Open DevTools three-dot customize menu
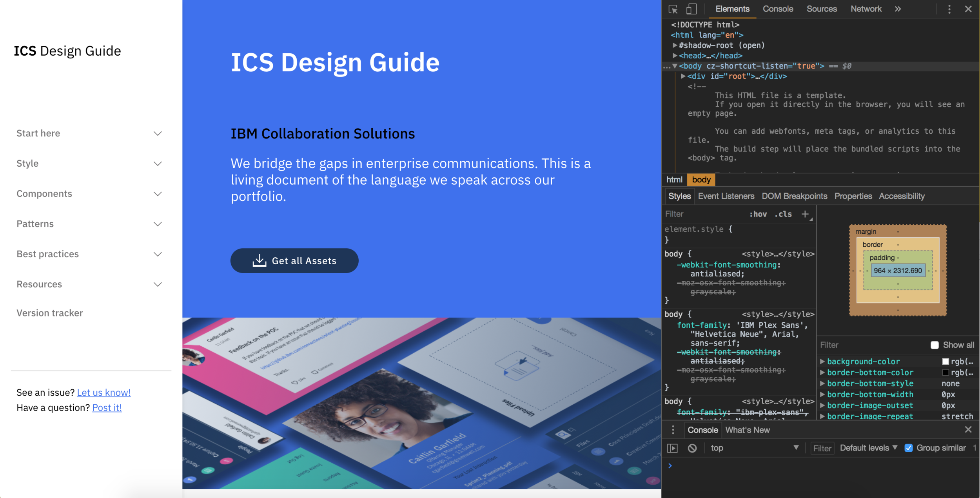The width and height of the screenshot is (980, 498). [x=949, y=9]
